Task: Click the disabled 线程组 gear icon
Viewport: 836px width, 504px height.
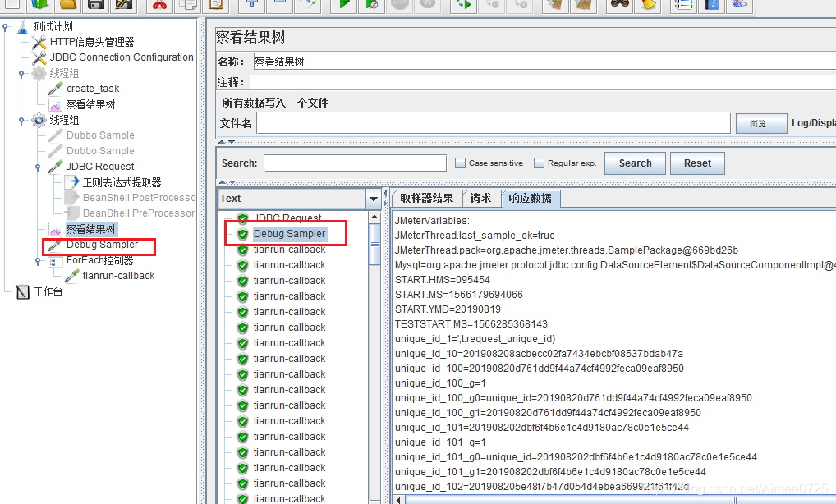Action: pyautogui.click(x=39, y=73)
